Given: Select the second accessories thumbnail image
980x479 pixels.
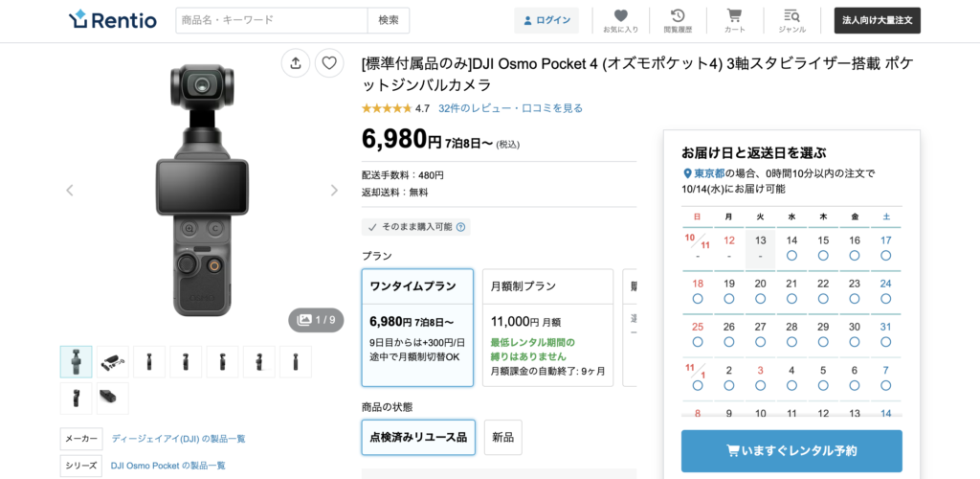Looking at the screenshot, I should (x=113, y=361).
